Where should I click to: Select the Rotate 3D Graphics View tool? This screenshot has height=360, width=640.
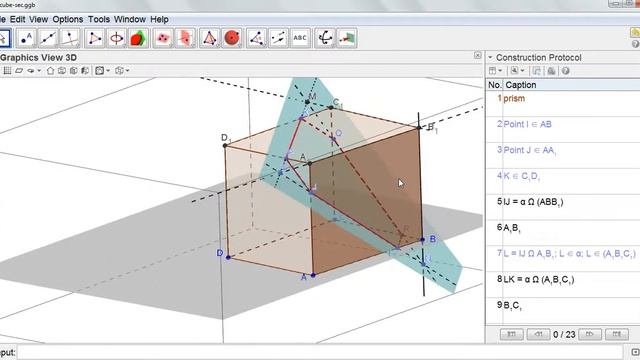[325, 38]
